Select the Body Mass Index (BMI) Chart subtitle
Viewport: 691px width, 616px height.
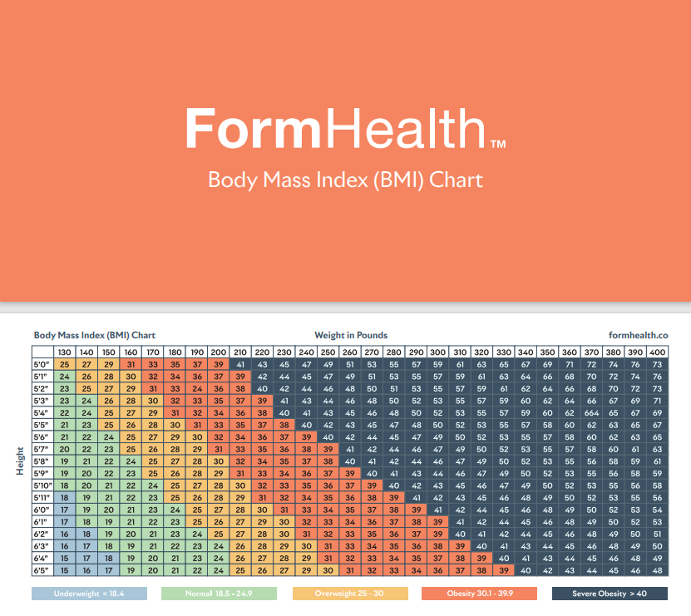[x=346, y=180]
